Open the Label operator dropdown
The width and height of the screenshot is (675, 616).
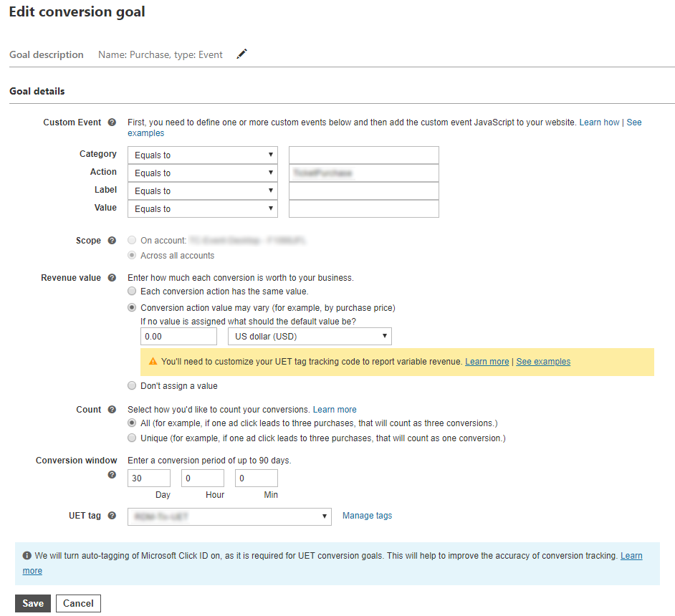[203, 191]
